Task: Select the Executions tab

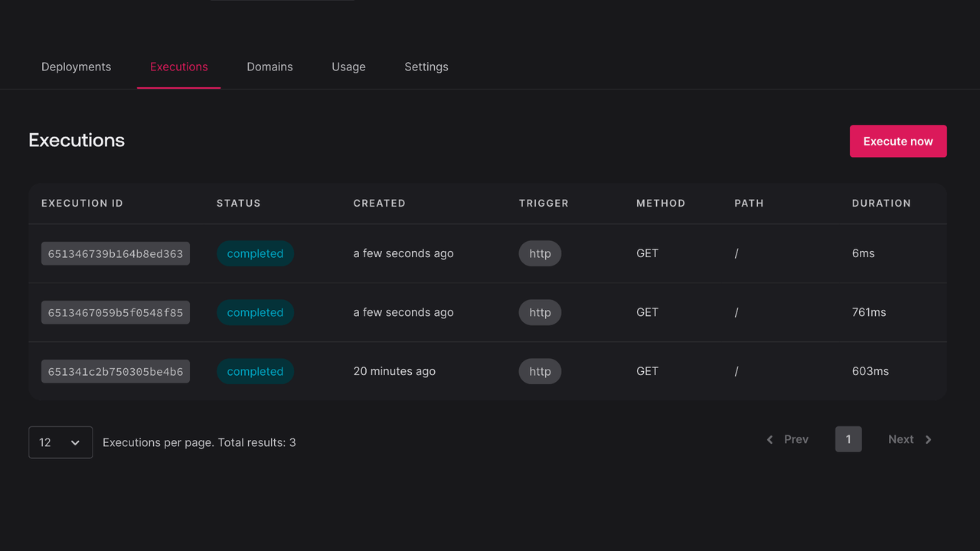Action: tap(178, 67)
